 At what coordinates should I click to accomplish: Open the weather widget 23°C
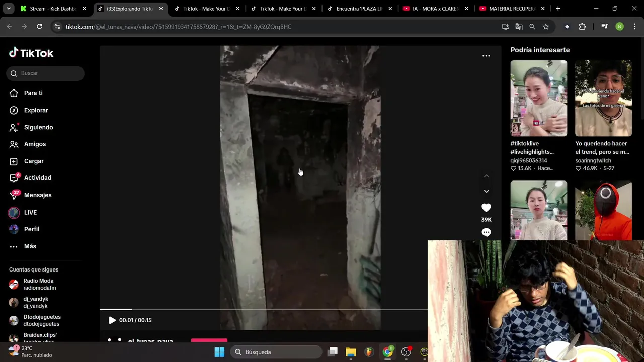[x=29, y=351]
